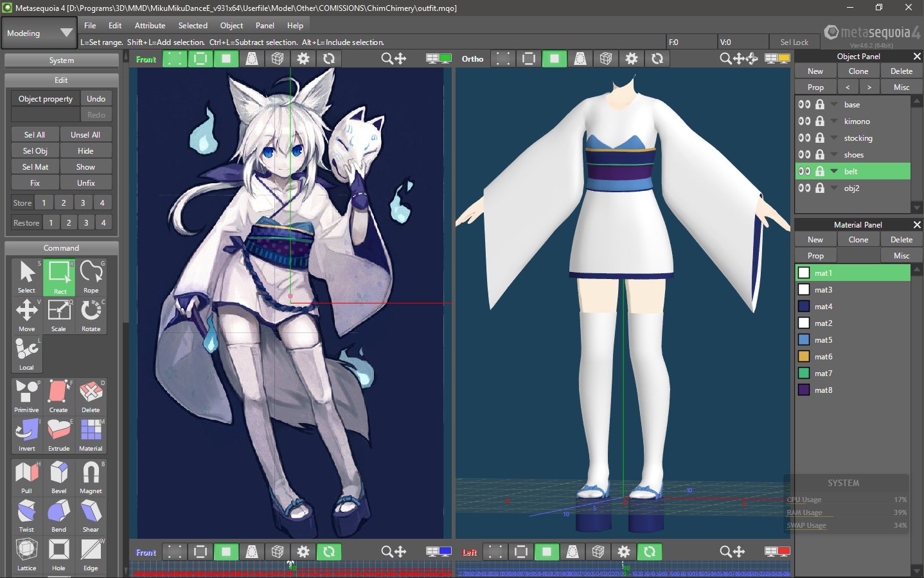Open the Selected menu
The height and width of the screenshot is (578, 924).
coord(193,26)
